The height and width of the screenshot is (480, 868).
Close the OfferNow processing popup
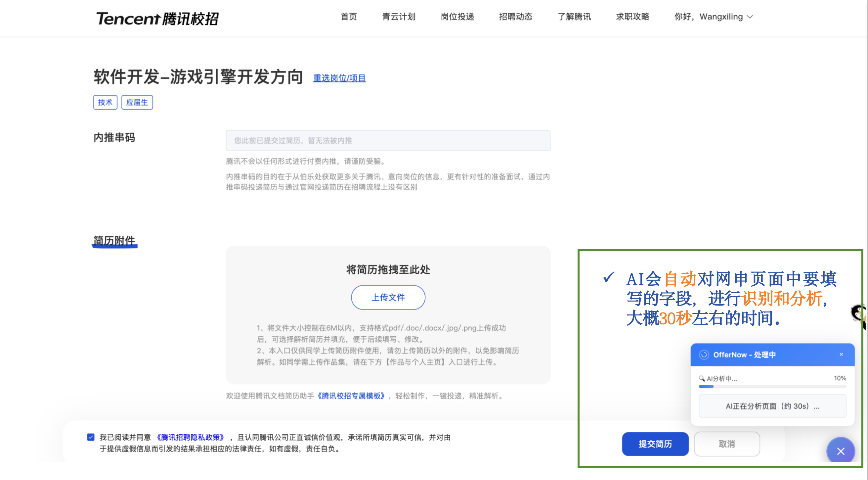(841, 354)
